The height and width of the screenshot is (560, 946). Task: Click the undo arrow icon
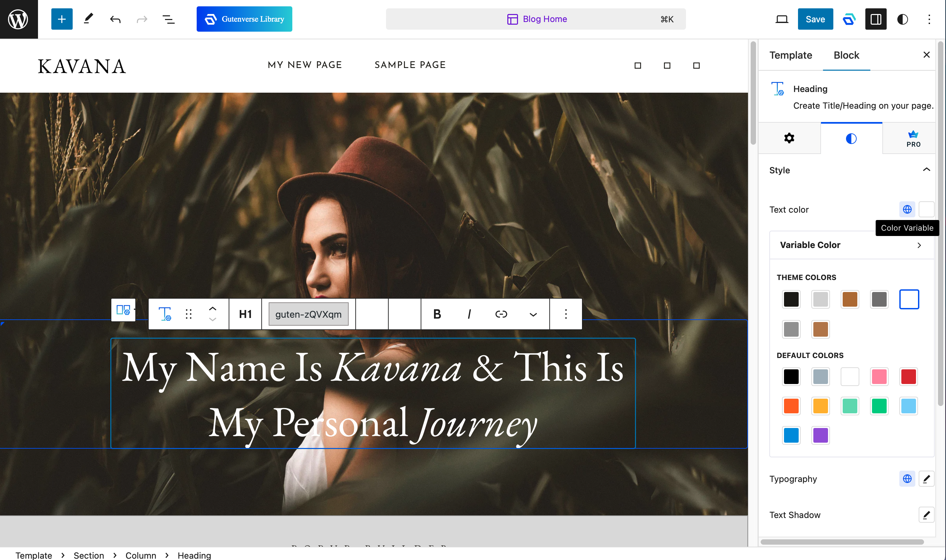[115, 19]
